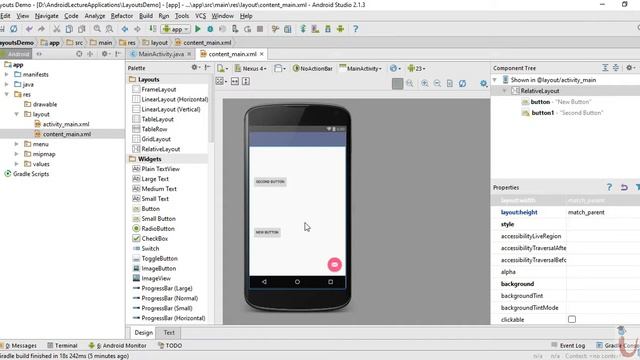The image size is (640, 360).
Task: Collapse the res folder
Action: tap(7, 94)
